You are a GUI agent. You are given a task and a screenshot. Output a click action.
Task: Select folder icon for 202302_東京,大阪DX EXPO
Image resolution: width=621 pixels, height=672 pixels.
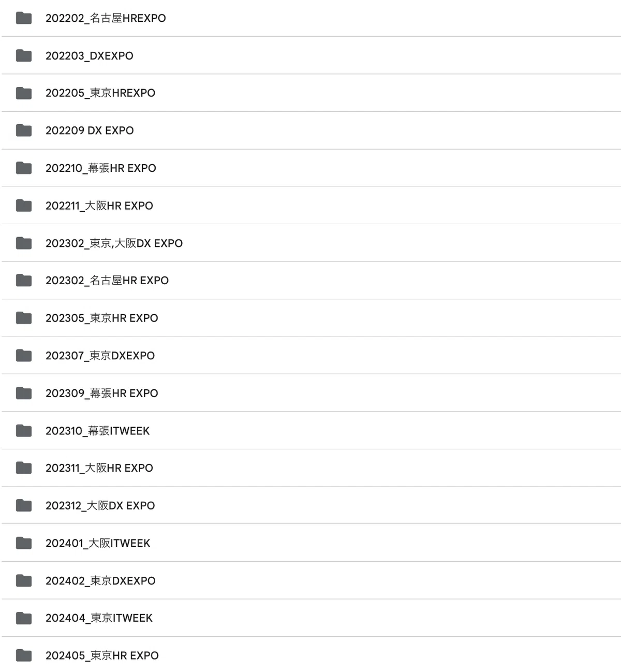[x=24, y=243]
